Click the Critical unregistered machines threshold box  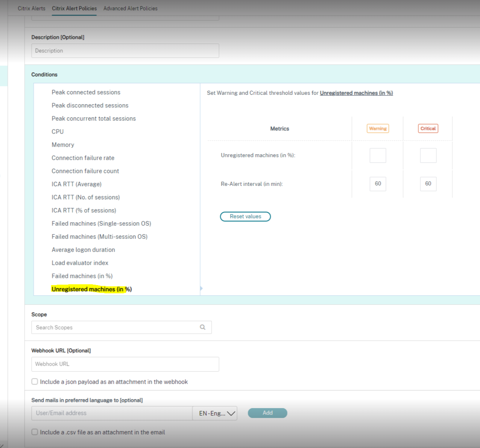click(x=428, y=155)
